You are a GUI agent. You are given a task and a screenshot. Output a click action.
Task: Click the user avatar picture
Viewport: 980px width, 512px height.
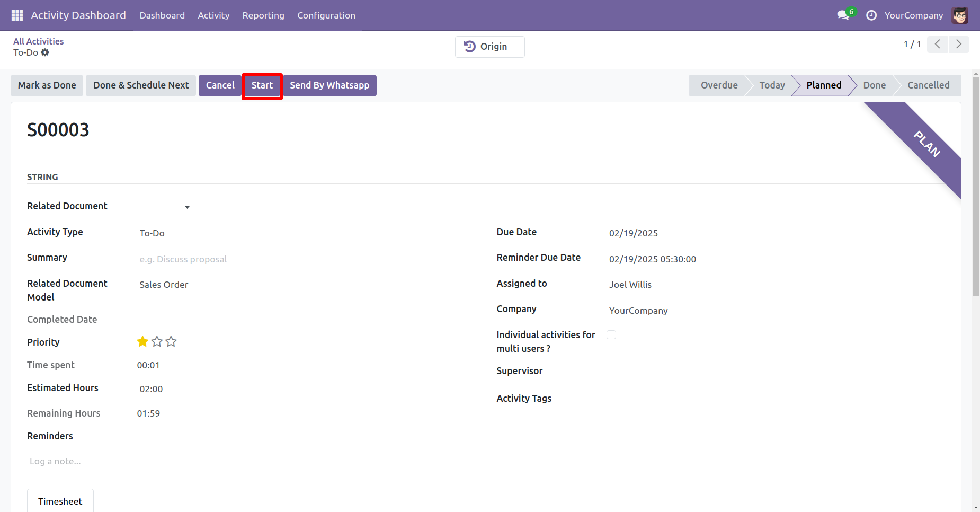click(960, 15)
